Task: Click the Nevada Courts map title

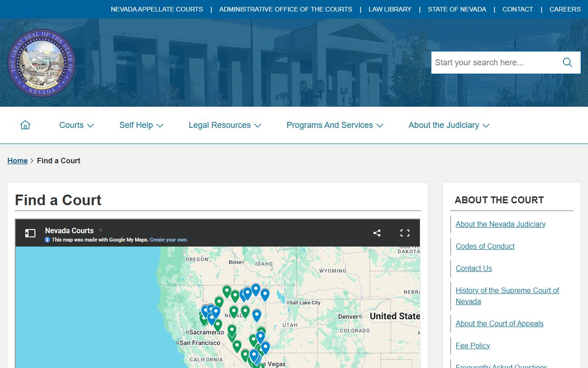Action: coord(69,230)
